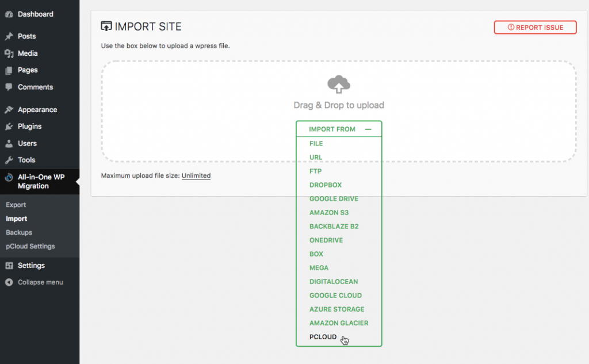Open Comments in sidebar

(x=35, y=87)
